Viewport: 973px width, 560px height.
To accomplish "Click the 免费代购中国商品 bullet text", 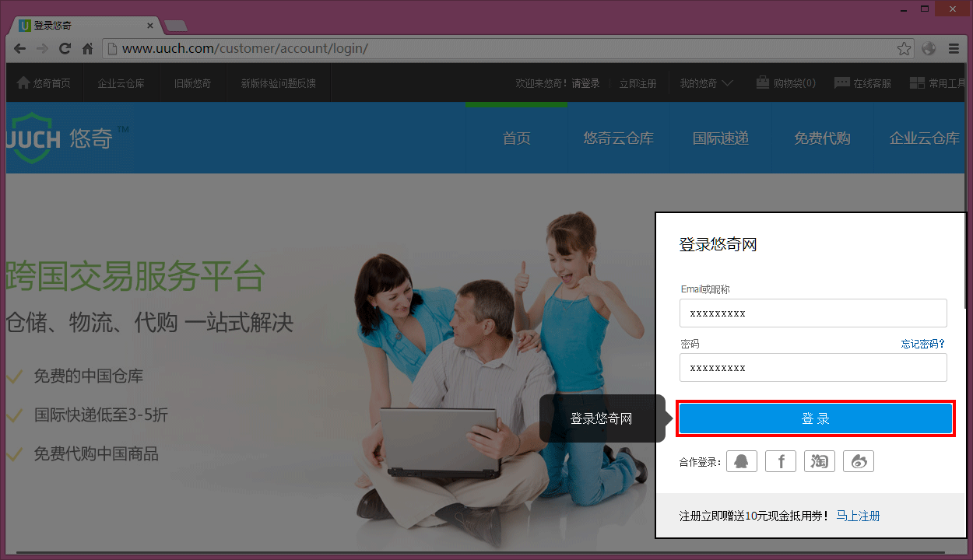I will click(96, 453).
